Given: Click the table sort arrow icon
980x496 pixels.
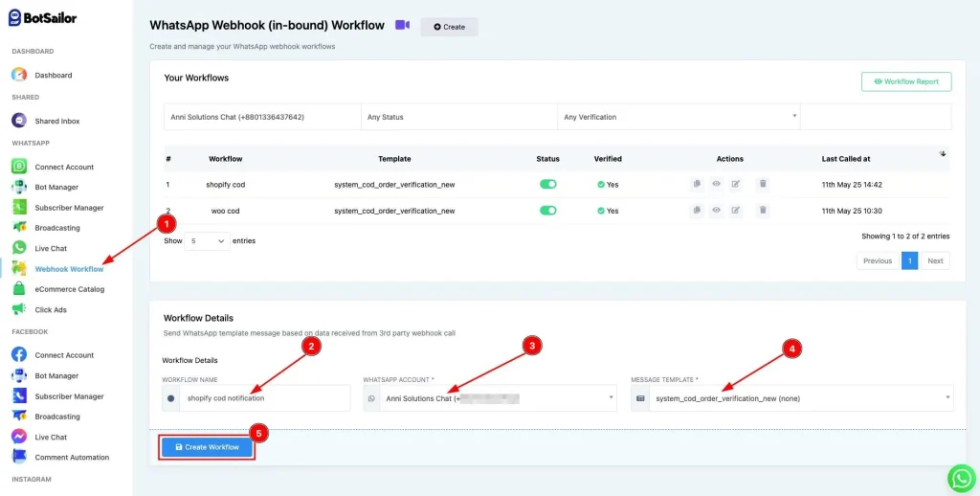Looking at the screenshot, I should pos(943,154).
